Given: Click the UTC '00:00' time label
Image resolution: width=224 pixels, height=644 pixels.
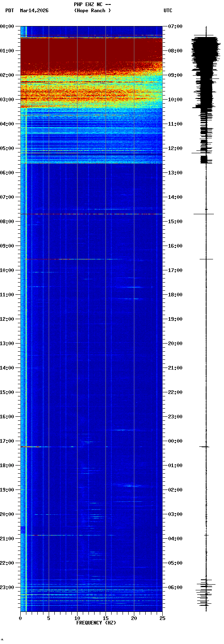Looking at the screenshot, I should tap(175, 441).
